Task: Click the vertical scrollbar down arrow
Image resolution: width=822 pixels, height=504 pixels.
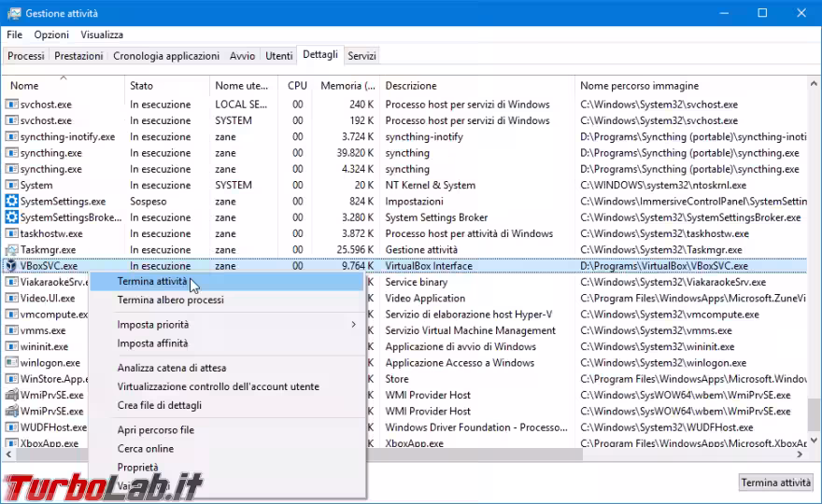Action: [814, 441]
